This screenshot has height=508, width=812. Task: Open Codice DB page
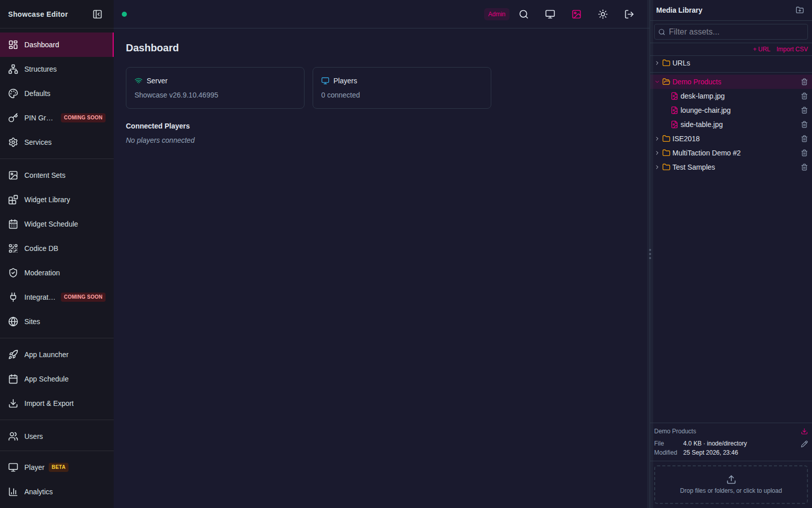click(57, 248)
